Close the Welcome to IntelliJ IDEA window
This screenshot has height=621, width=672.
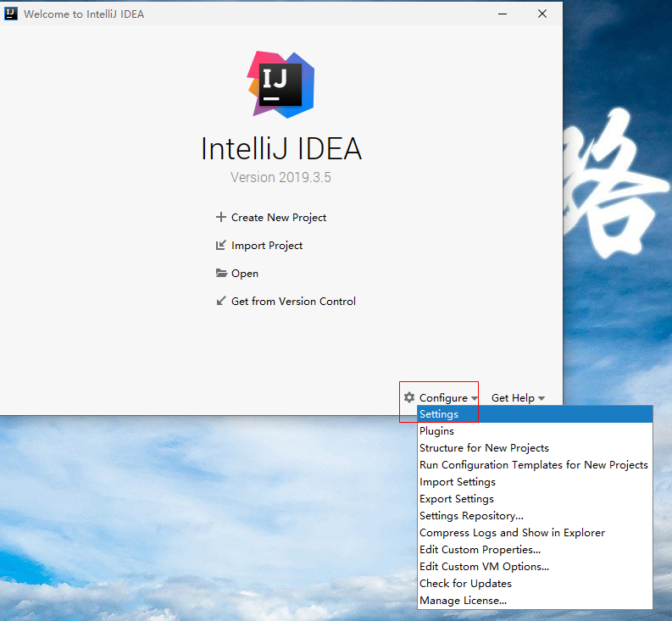tap(542, 14)
